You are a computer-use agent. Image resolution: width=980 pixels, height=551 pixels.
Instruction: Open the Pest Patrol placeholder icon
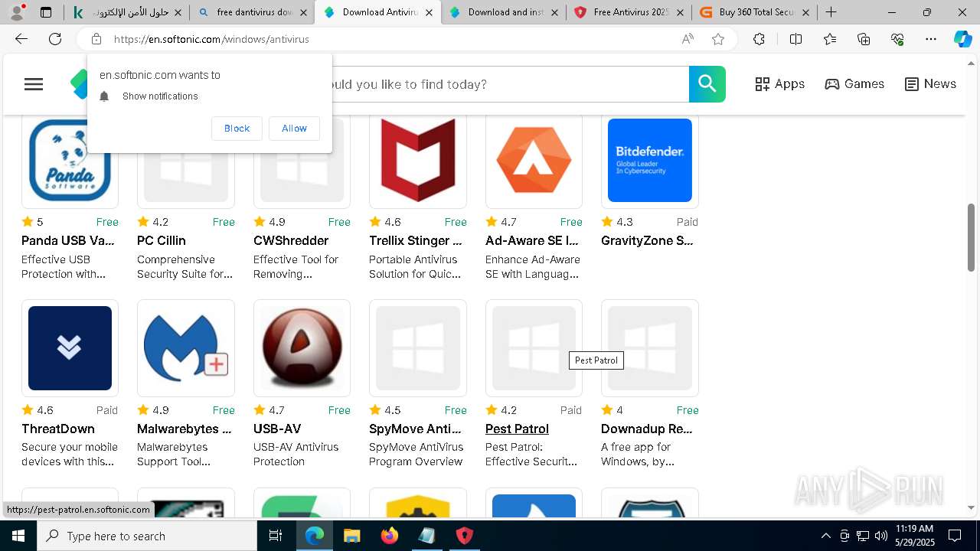pyautogui.click(x=534, y=348)
